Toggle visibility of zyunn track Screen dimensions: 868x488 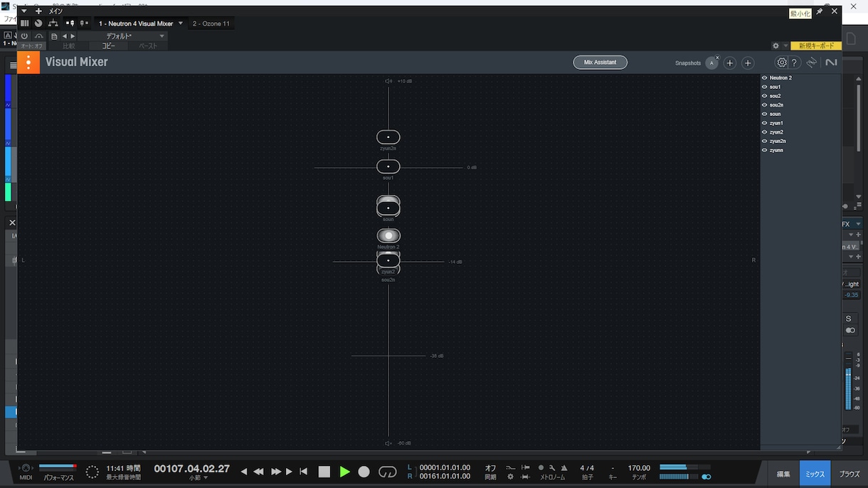[765, 150]
